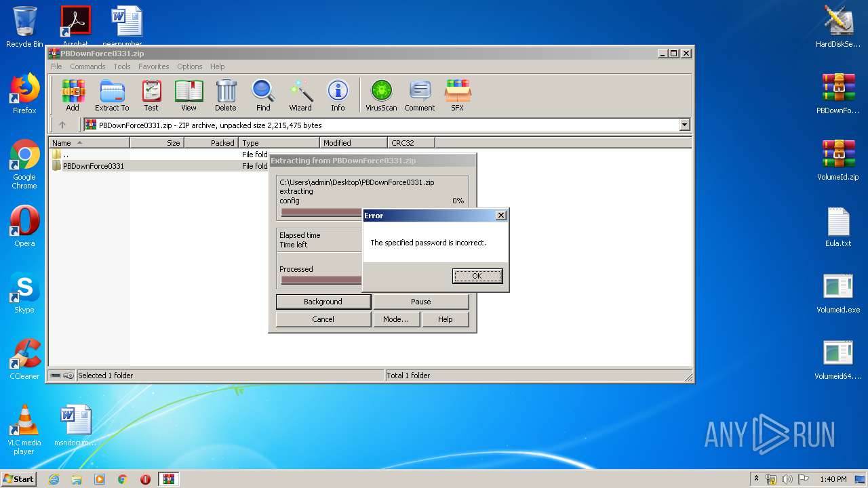
Task: Open the Recycle Bin desktop icon
Action: [24, 27]
